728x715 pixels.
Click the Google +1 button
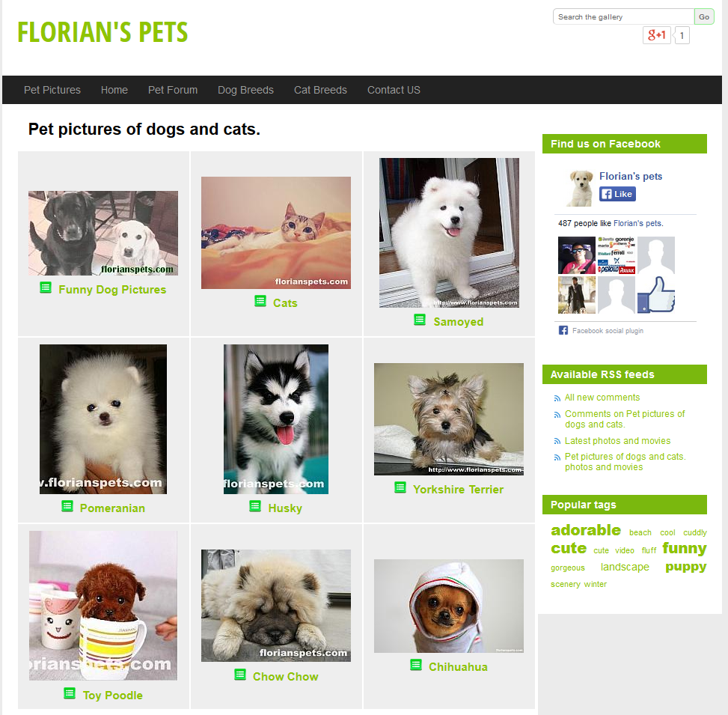pyautogui.click(x=656, y=35)
